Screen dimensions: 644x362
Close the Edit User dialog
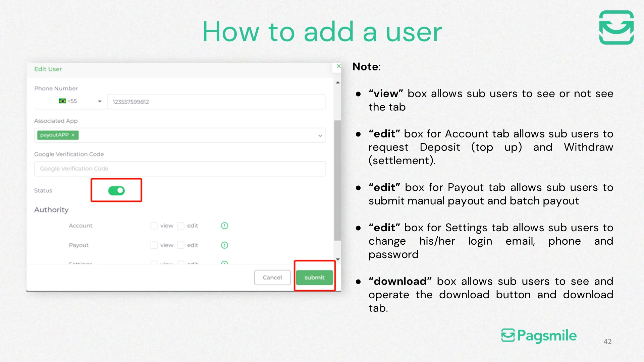coord(338,66)
